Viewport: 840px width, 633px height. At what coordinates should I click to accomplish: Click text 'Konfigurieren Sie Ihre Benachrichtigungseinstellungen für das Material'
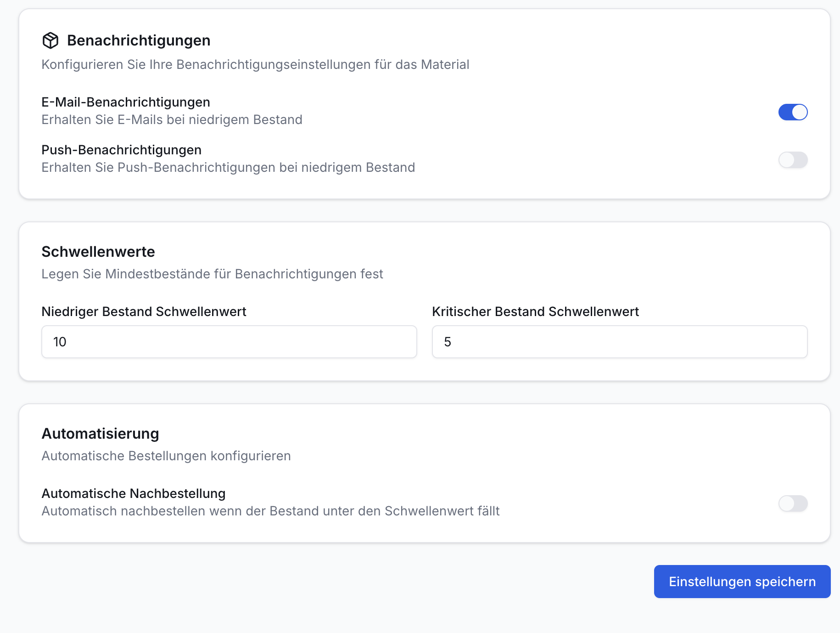pyautogui.click(x=256, y=64)
